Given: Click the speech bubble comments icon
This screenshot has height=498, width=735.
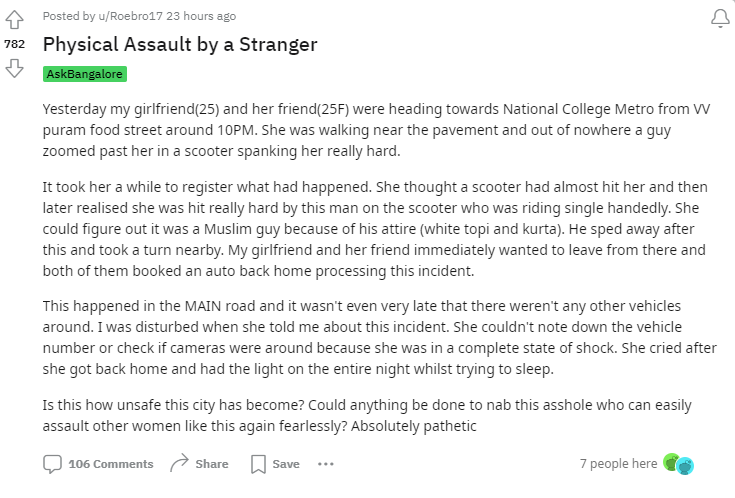Looking at the screenshot, I should (x=52, y=464).
